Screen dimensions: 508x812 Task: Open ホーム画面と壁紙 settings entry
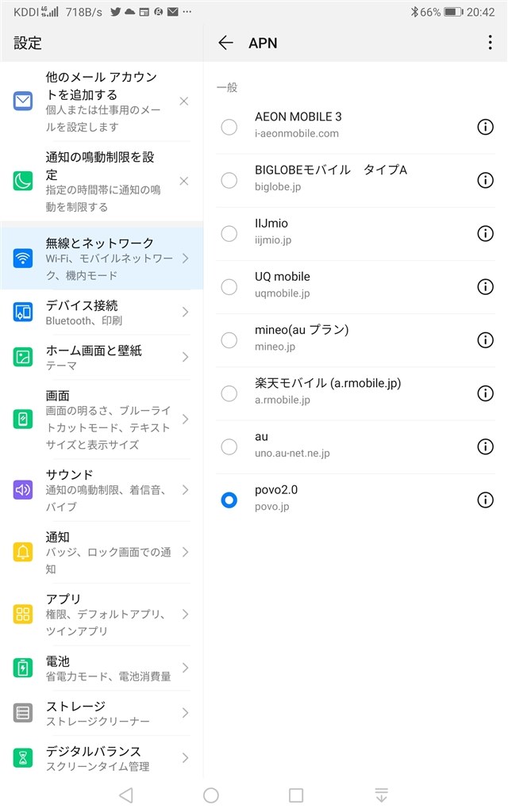(102, 357)
